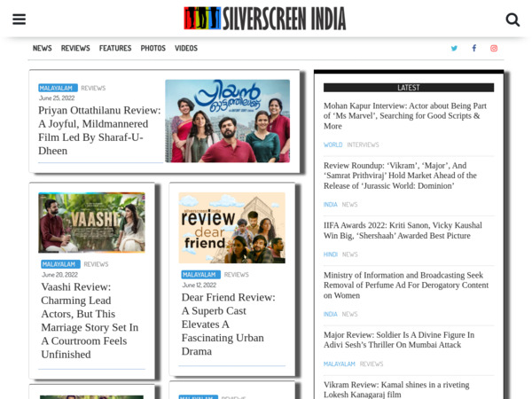532x399 pixels.
Task: Click Reviews tag under Major Review article
Action: 372,364
